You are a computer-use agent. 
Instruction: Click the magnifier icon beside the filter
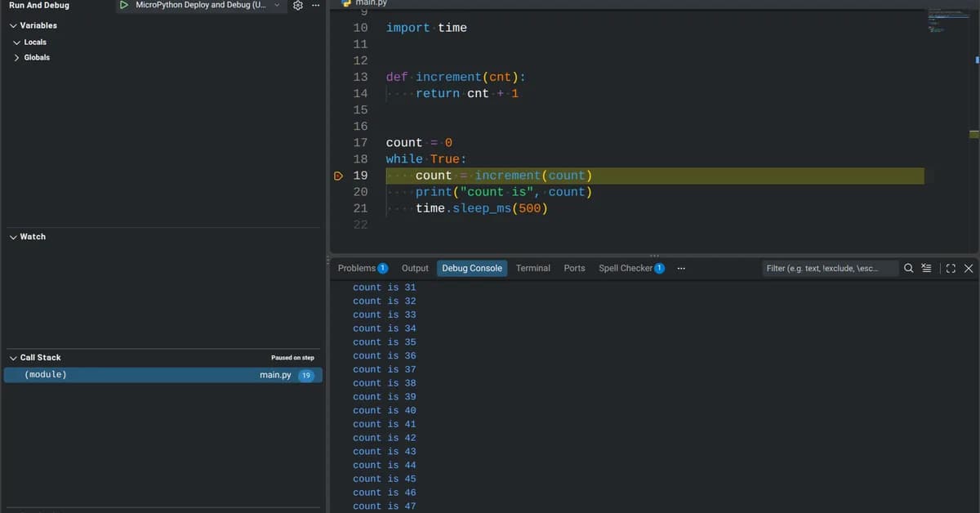click(x=909, y=268)
